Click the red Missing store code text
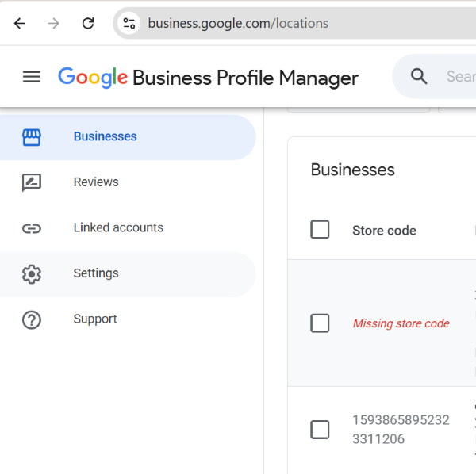476x474 pixels. tap(401, 323)
